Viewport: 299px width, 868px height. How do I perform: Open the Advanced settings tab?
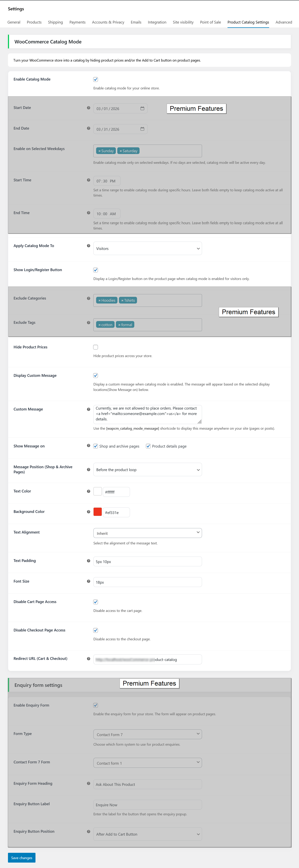click(x=283, y=22)
